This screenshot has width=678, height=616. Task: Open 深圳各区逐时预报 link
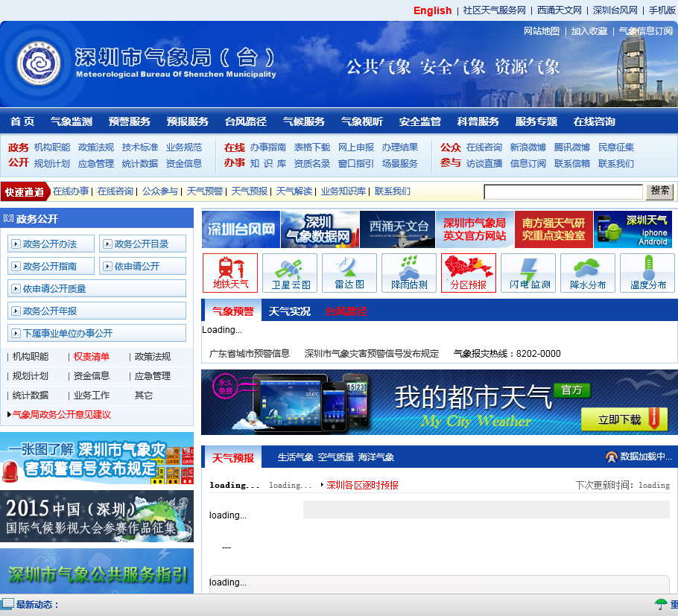coord(362,485)
